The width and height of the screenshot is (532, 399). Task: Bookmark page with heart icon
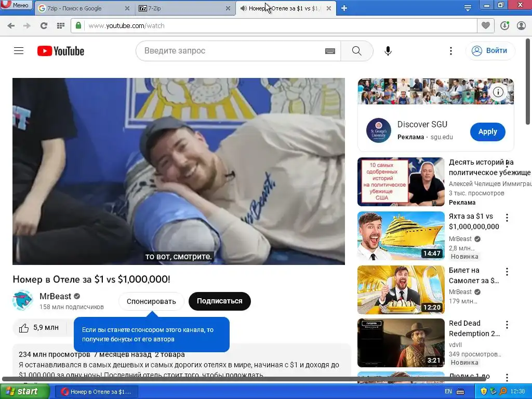[x=486, y=25]
